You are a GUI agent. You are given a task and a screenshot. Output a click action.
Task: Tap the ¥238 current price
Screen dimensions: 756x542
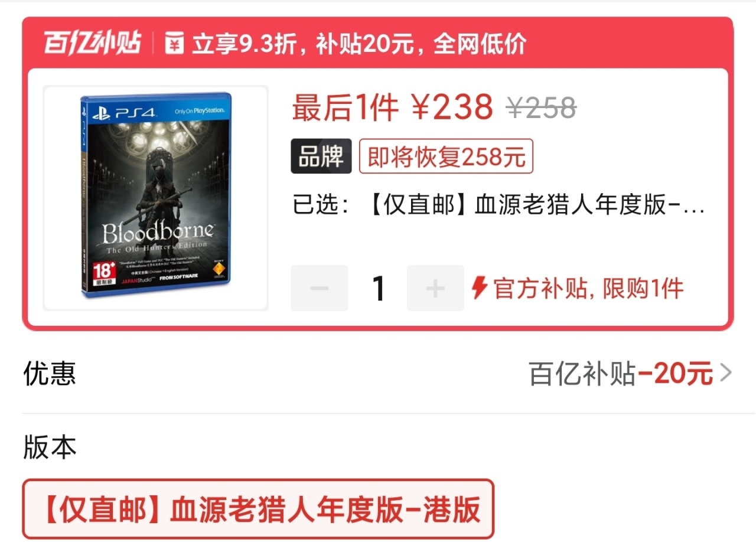tap(452, 107)
